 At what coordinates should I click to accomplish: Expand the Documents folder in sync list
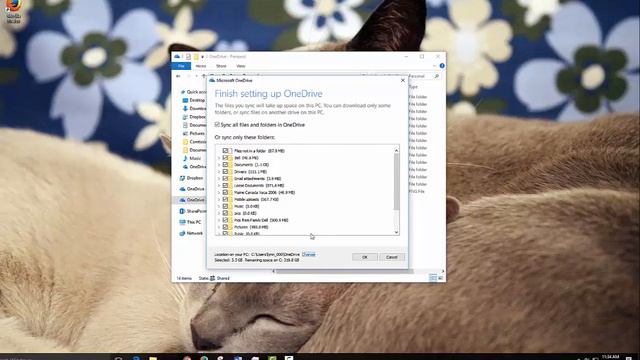click(x=219, y=164)
